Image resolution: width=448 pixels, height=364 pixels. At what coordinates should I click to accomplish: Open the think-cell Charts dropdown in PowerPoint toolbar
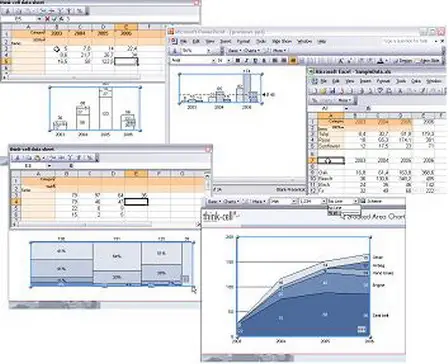tap(251, 51)
